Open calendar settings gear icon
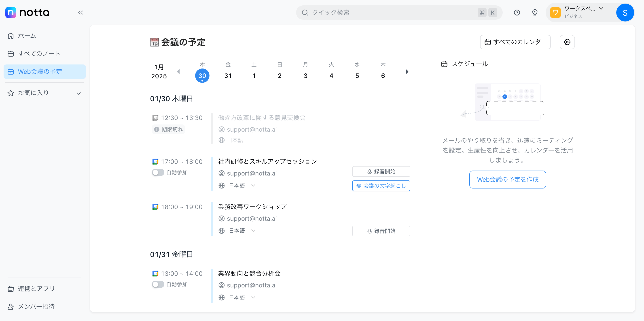 click(x=567, y=42)
